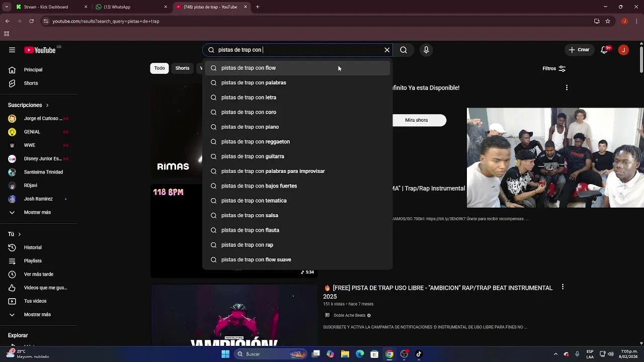
Task: Choose suggestion con palabras para improvisar
Action: (x=297, y=171)
